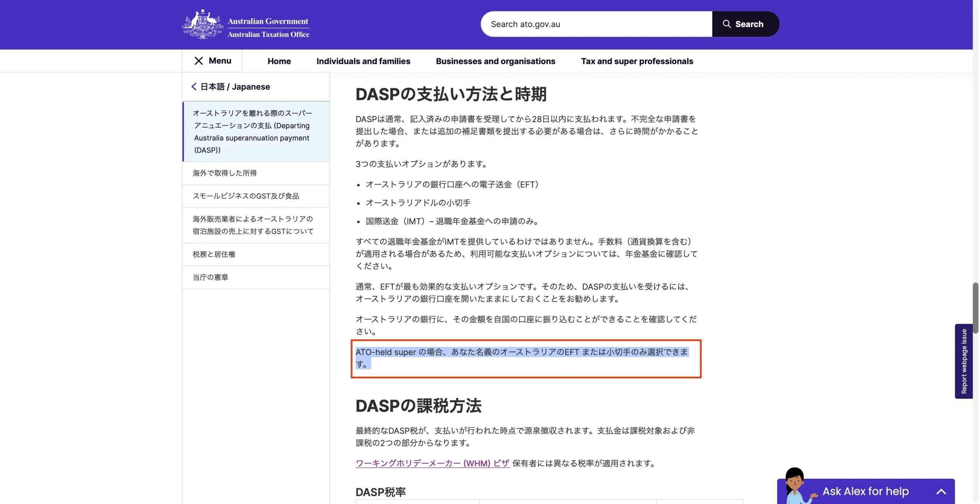
Task: Expand Ask Alex chat with up chevron
Action: coord(941,492)
